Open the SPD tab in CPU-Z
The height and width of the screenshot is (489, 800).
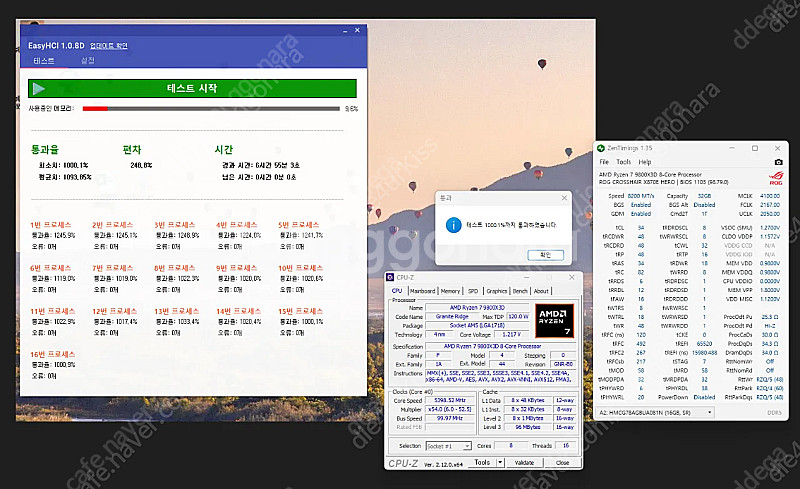pos(473,291)
